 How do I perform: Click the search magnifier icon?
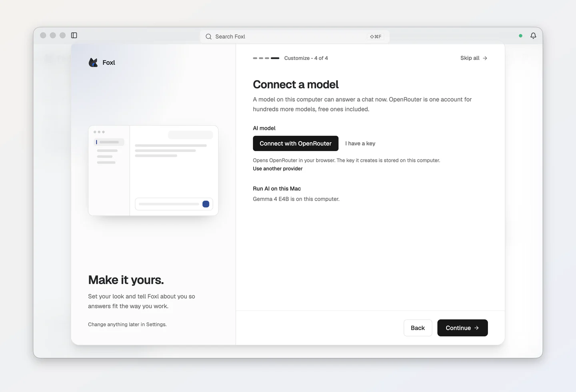pyautogui.click(x=208, y=36)
